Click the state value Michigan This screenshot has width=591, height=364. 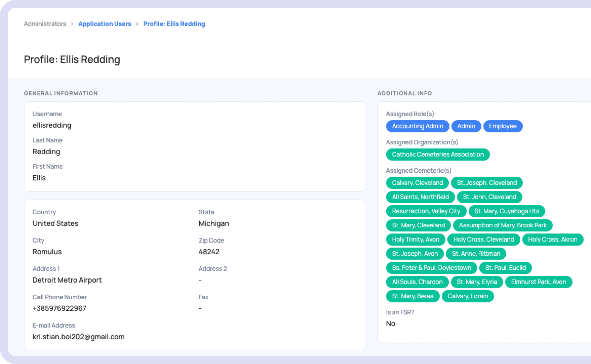click(x=214, y=223)
